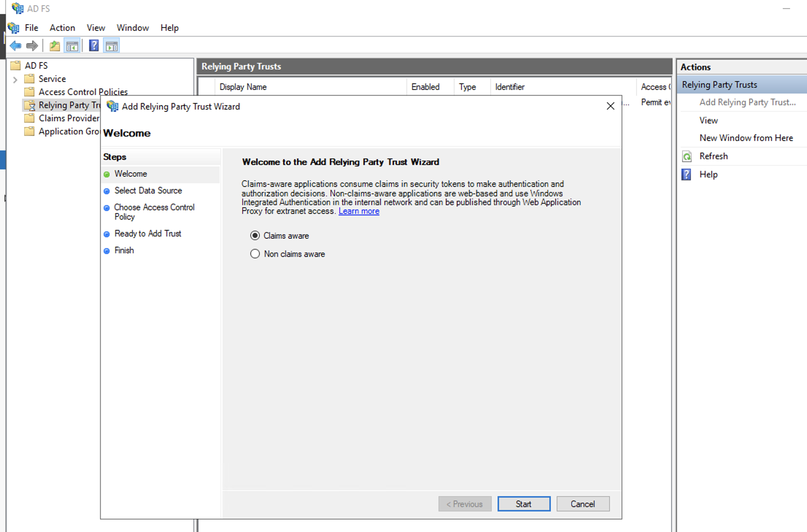
Task: Click the Application Groups folder icon
Action: coord(29,131)
